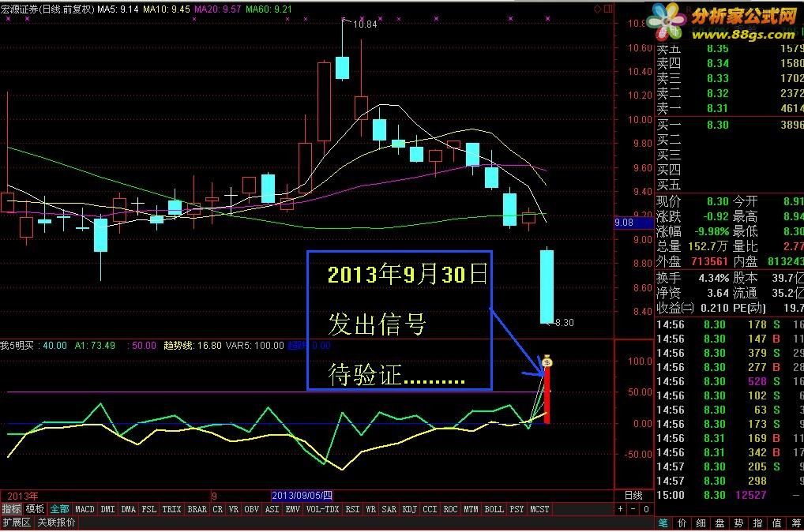Switch indicator to VR
804x532 pixels.
(x=234, y=509)
